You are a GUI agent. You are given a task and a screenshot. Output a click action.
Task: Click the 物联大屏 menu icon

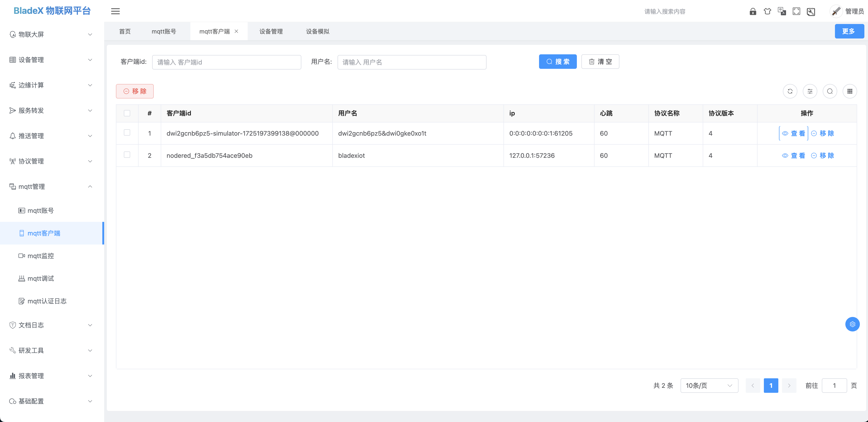coord(12,34)
